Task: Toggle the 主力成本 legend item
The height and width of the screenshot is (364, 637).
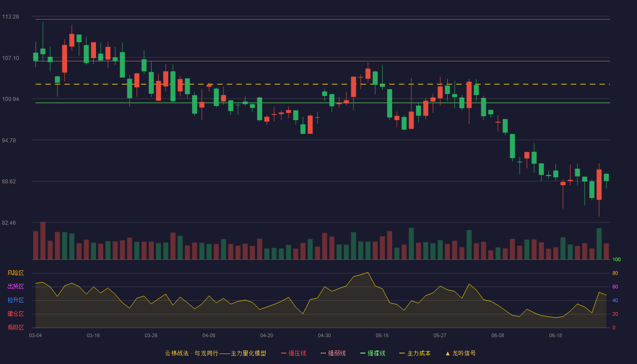Action: tap(415, 353)
